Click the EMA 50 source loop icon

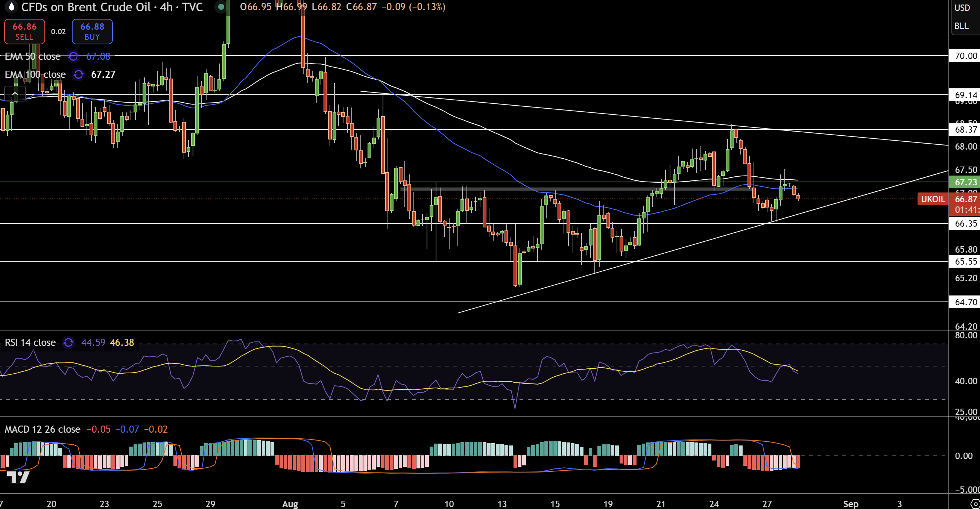[73, 56]
